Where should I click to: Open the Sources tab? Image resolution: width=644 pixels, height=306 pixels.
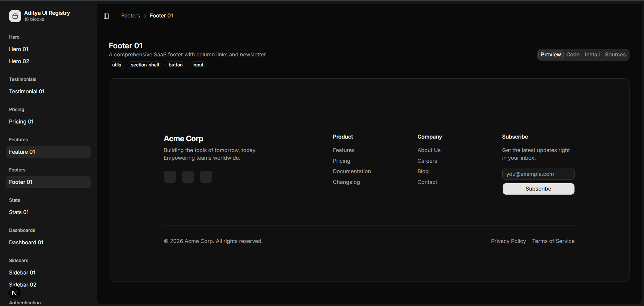(x=615, y=54)
